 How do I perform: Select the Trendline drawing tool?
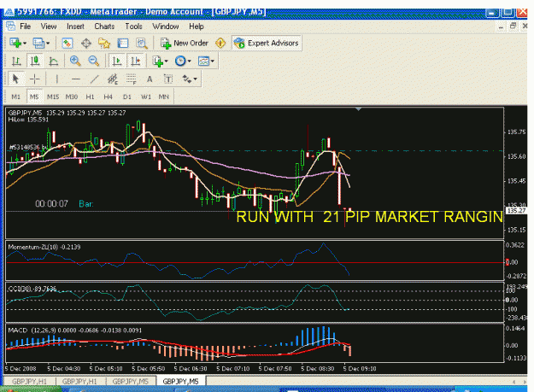[x=94, y=79]
